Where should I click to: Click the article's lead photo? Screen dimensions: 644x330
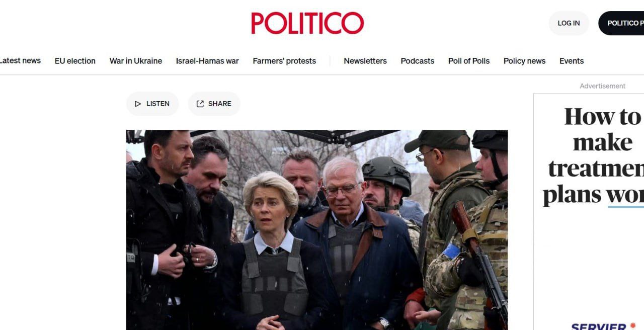pyautogui.click(x=317, y=230)
